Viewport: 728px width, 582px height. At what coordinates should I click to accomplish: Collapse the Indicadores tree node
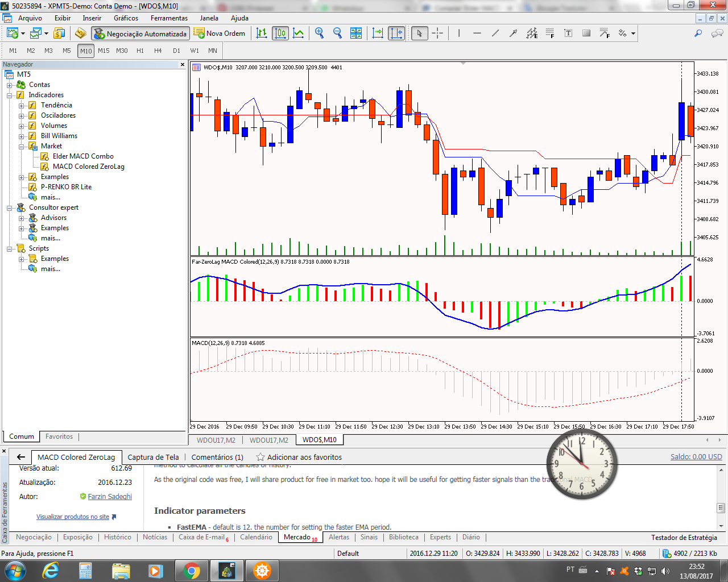[x=9, y=95]
